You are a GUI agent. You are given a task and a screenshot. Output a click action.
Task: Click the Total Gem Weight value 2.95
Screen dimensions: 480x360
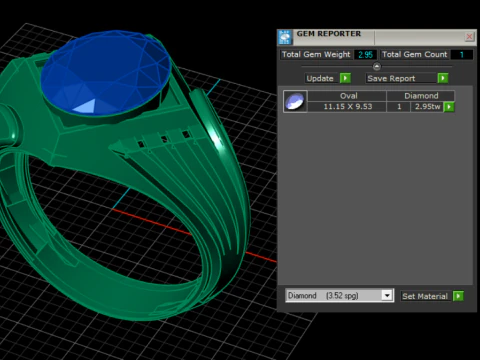click(x=365, y=55)
